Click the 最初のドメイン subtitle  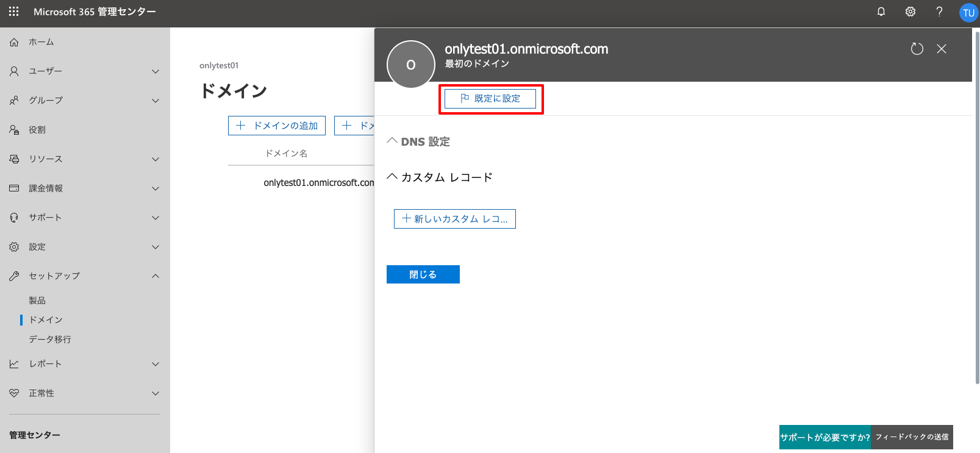tap(477, 63)
